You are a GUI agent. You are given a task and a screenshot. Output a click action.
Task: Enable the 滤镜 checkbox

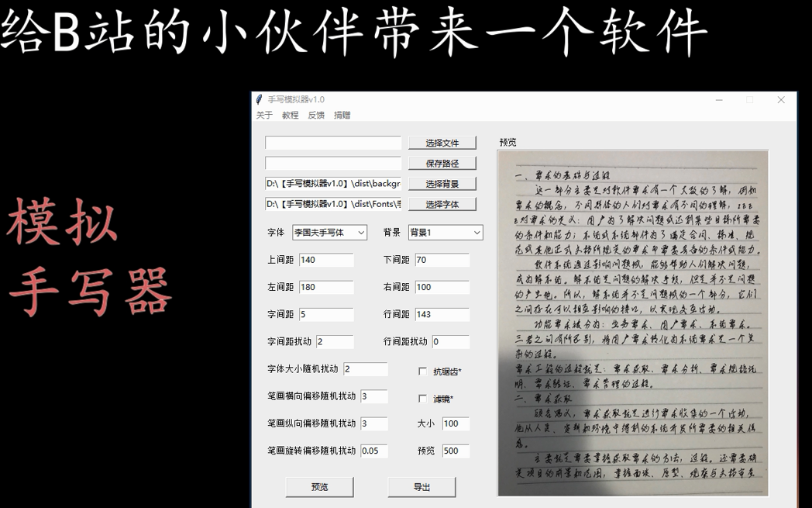click(422, 399)
